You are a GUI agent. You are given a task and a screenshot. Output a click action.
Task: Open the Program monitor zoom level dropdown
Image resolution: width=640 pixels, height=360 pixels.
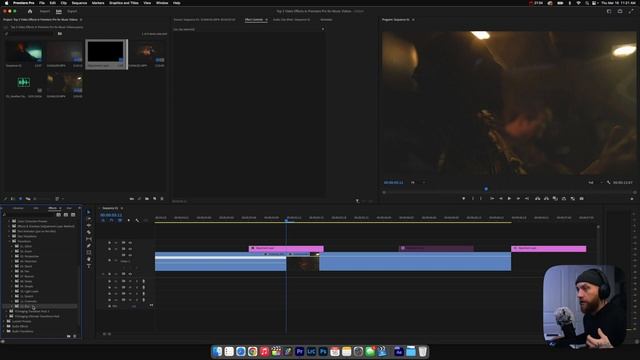click(x=418, y=182)
